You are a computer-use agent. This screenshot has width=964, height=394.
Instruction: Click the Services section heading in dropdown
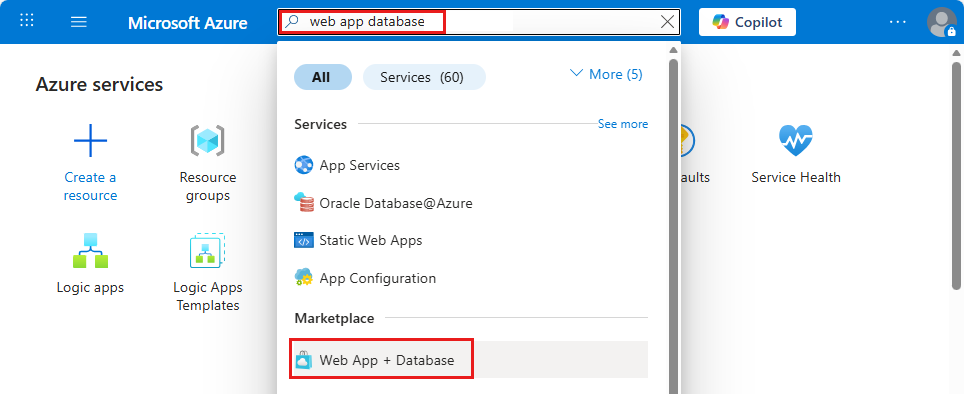click(320, 124)
